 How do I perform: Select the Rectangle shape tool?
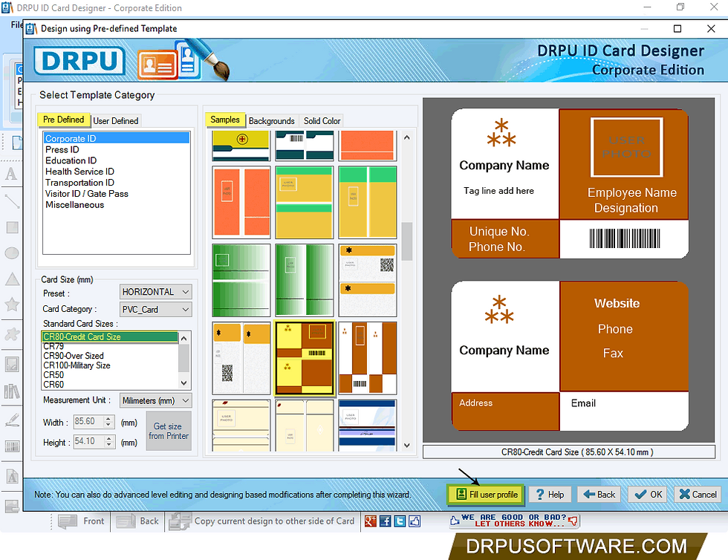[x=12, y=227]
